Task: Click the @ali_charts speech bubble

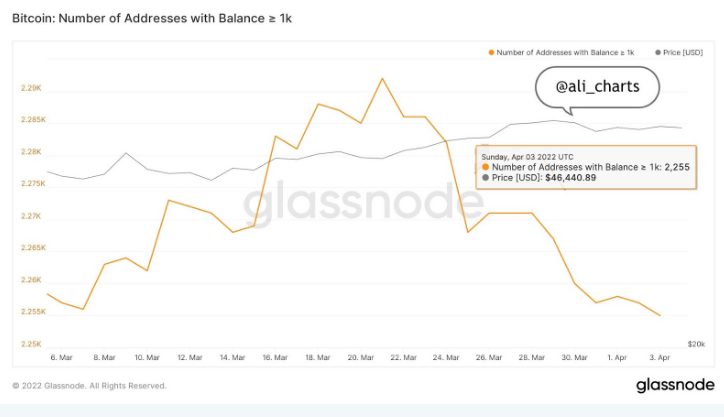Action: coord(597,87)
